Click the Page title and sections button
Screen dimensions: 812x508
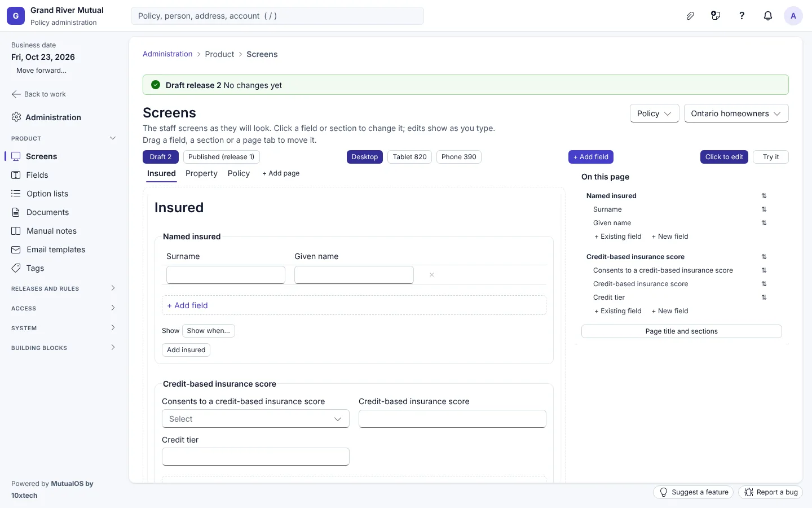(682, 331)
